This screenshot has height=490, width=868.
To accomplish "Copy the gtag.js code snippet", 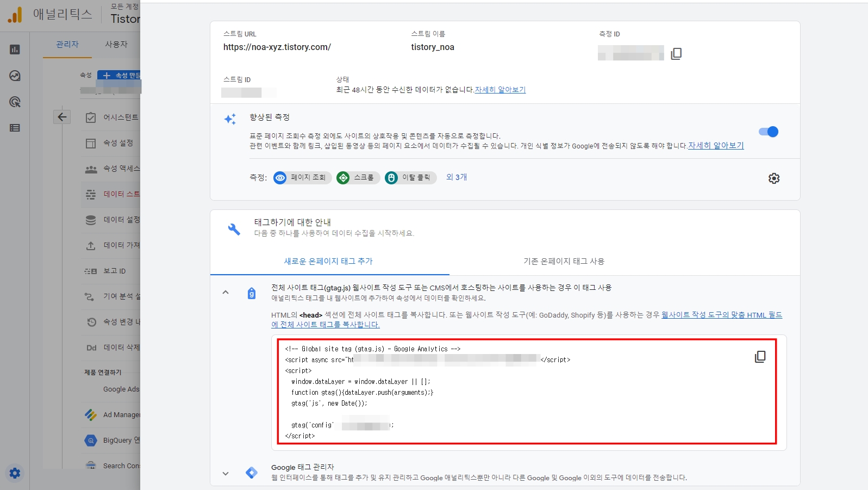I will tap(760, 357).
